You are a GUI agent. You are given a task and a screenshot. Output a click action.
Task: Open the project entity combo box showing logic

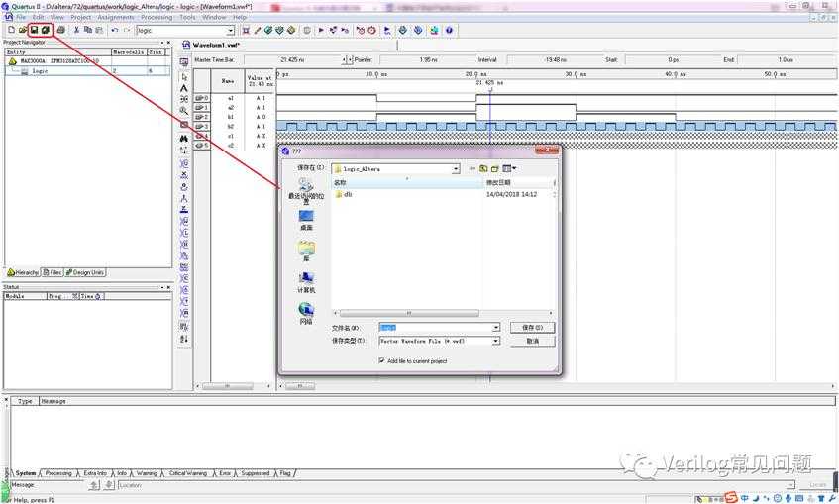[185, 31]
